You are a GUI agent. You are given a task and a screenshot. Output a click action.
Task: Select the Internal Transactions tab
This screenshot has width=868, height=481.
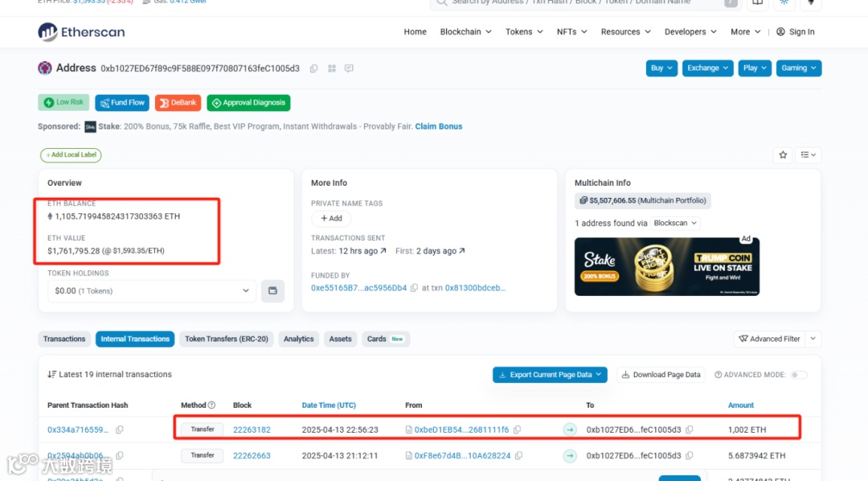point(135,339)
